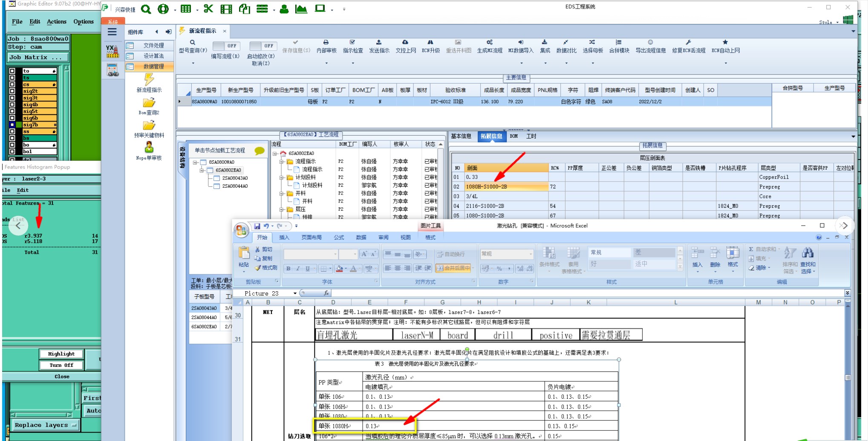Viewport: 868px width, 441px height.
Task: Open 新流程指示 lightning icon in sidebar
Action: (x=149, y=79)
